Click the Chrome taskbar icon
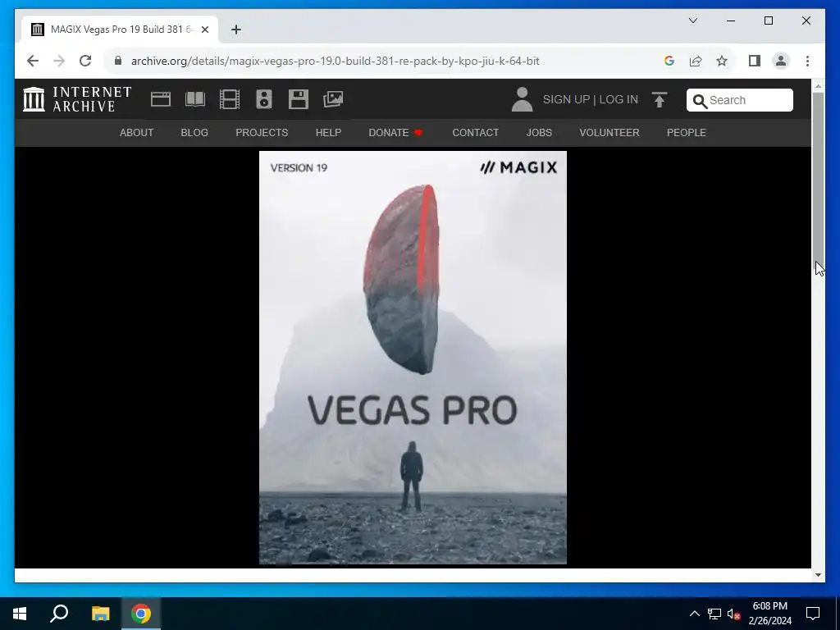Image resolution: width=840 pixels, height=630 pixels. 141,614
